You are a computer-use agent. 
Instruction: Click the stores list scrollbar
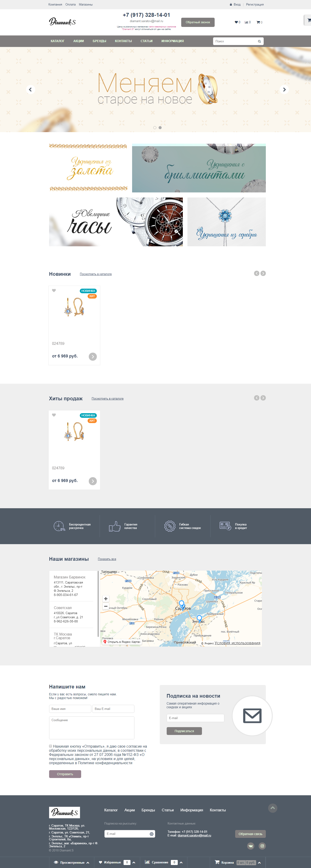pyautogui.click(x=98, y=604)
